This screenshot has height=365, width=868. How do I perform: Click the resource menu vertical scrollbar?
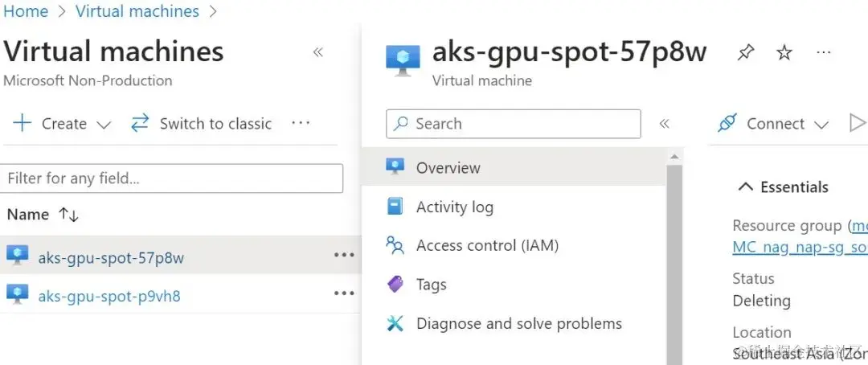tap(674, 257)
